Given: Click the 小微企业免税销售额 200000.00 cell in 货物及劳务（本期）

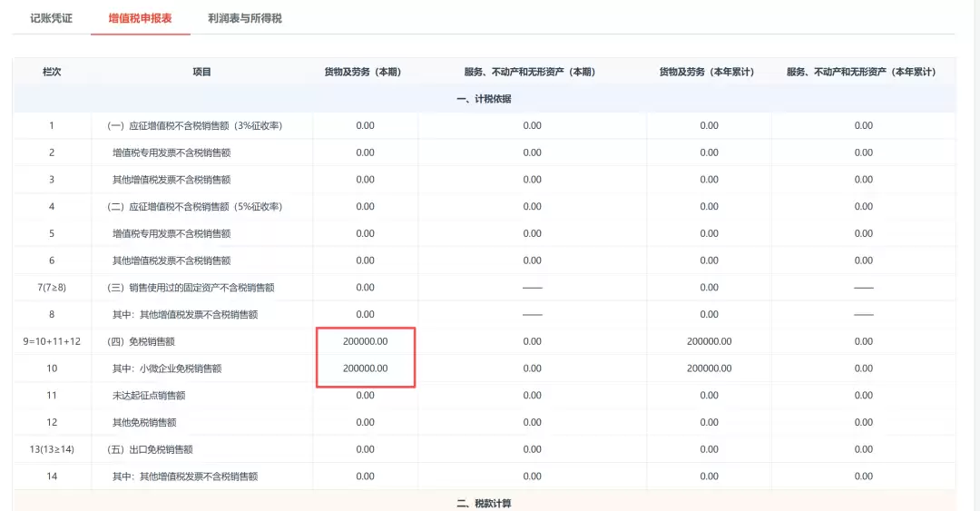Looking at the screenshot, I should point(365,369).
